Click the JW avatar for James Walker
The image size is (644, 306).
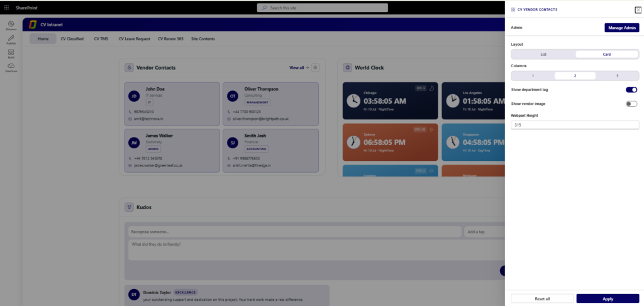[134, 143]
